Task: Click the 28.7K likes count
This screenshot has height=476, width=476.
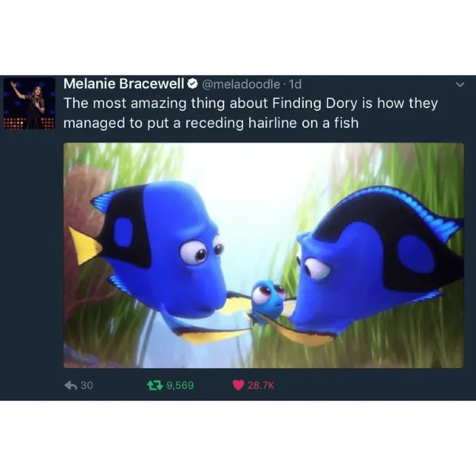Action: pyautogui.click(x=261, y=386)
